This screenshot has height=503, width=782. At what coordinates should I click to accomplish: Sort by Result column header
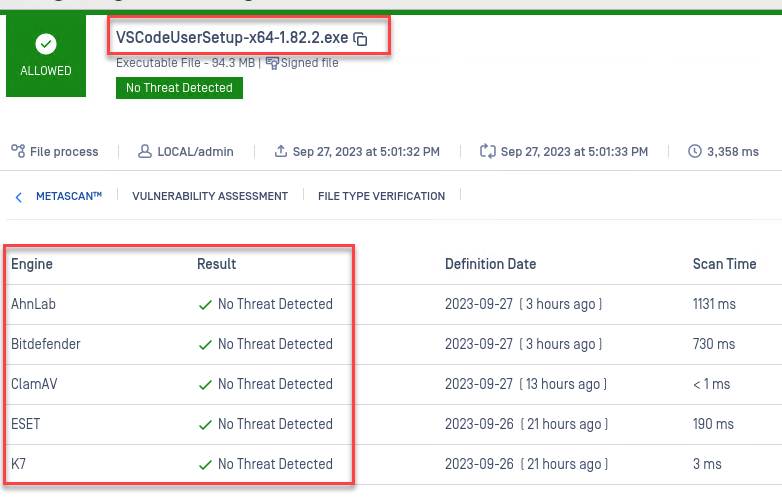(x=217, y=264)
